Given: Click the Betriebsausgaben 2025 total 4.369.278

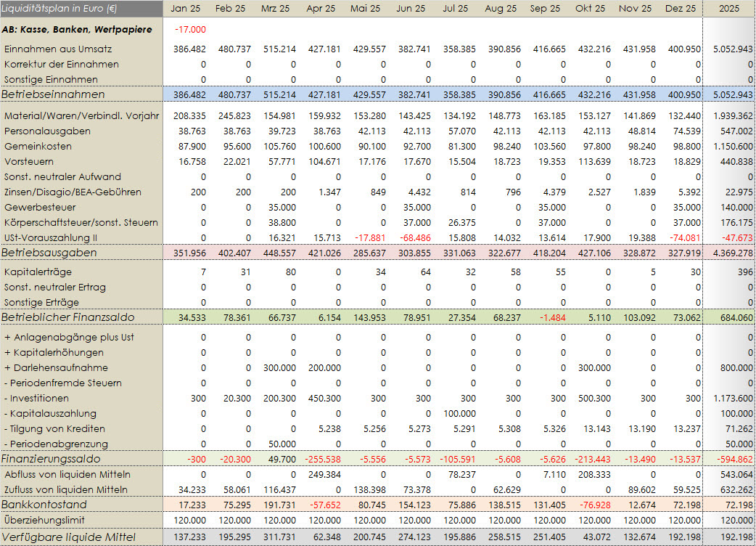Looking at the screenshot, I should pyautogui.click(x=731, y=253).
